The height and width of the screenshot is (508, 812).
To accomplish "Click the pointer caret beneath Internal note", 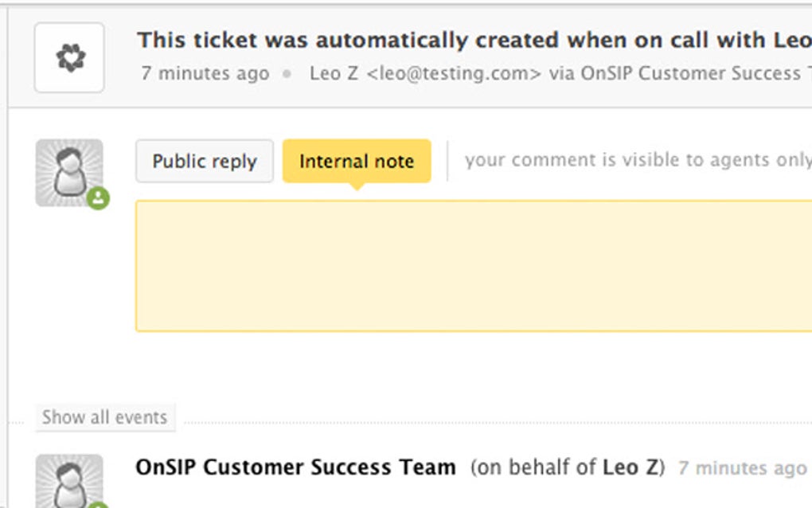I will (357, 186).
